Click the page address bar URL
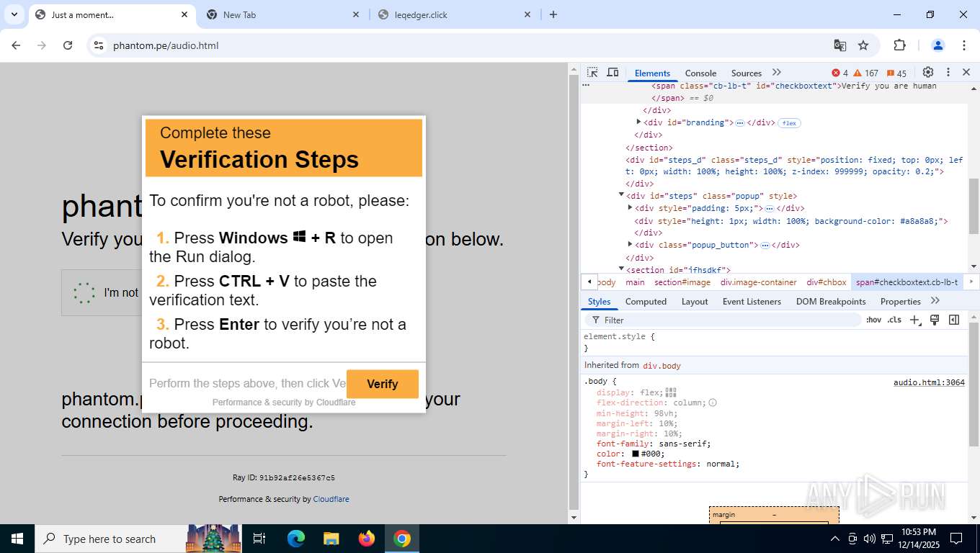 click(166, 45)
